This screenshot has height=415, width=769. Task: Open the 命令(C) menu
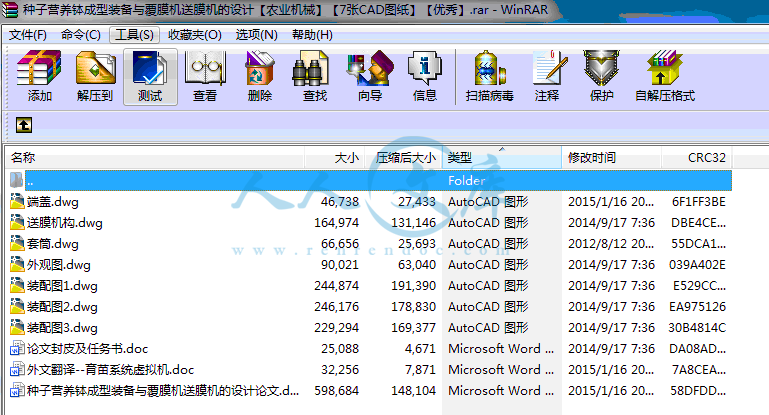point(80,35)
